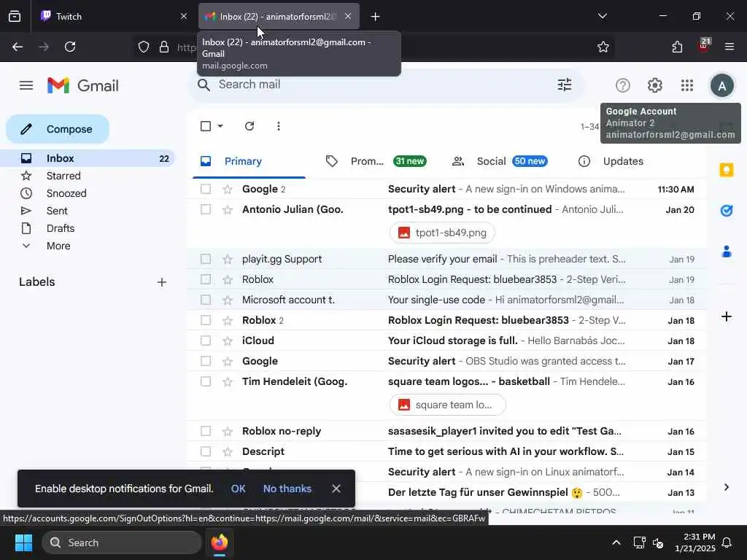747x560 pixels.
Task: Open Google Tasks side panel icon
Action: [726, 210]
